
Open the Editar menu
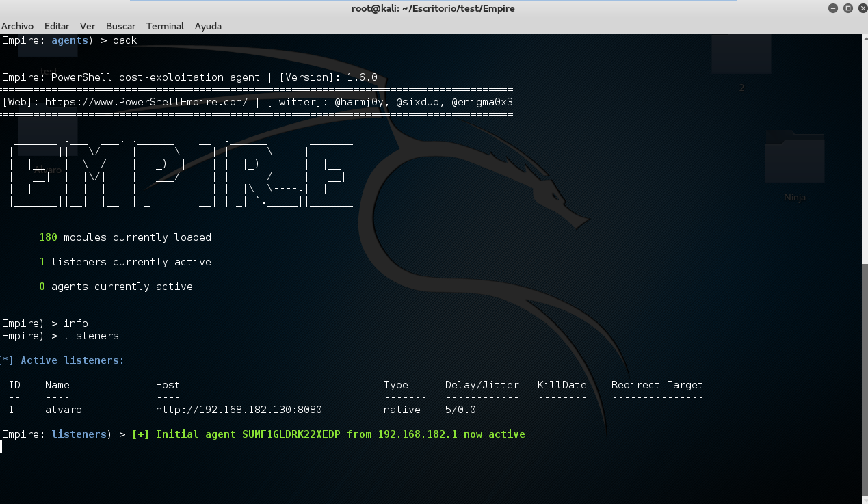57,26
